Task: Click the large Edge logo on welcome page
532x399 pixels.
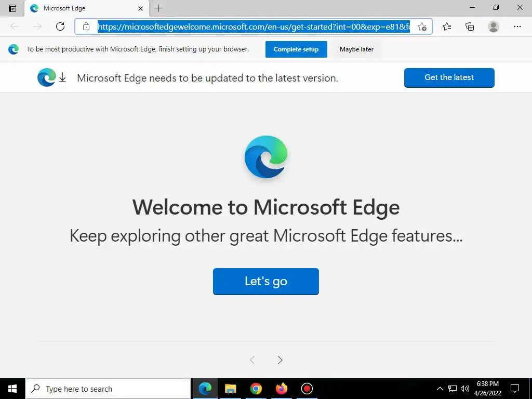Action: point(266,157)
